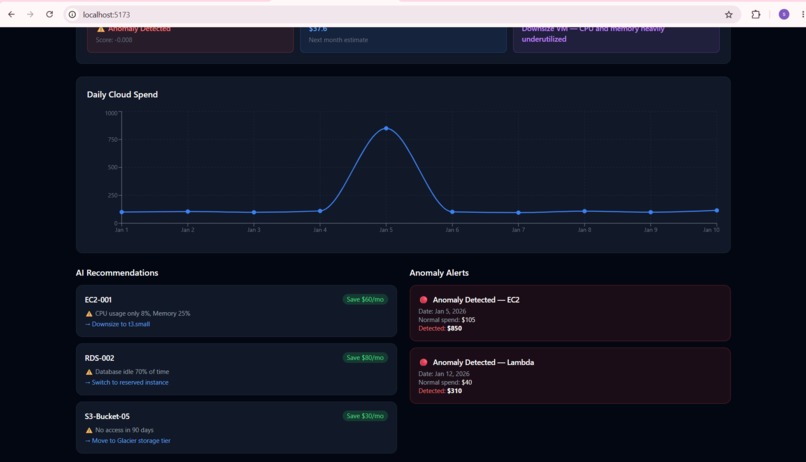The width and height of the screenshot is (806, 462).
Task: Click the Anomaly Alerts heading
Action: coord(439,273)
